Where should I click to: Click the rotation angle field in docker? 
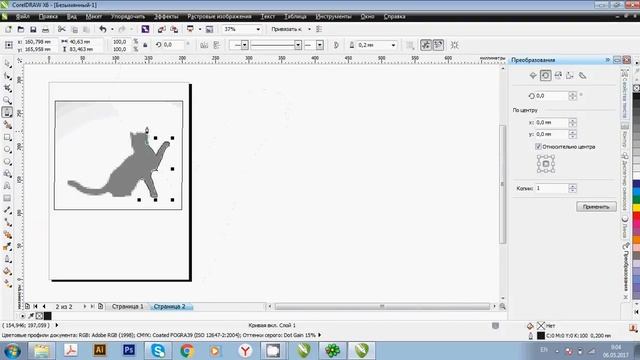pyautogui.click(x=552, y=96)
